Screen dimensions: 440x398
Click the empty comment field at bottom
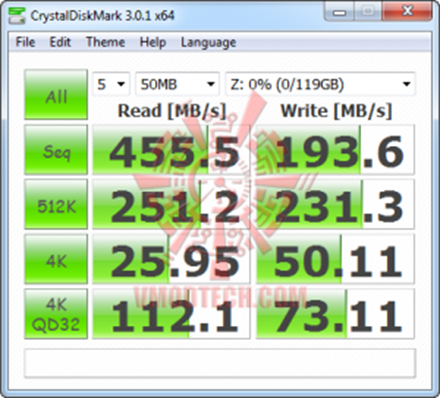pyautogui.click(x=220, y=363)
